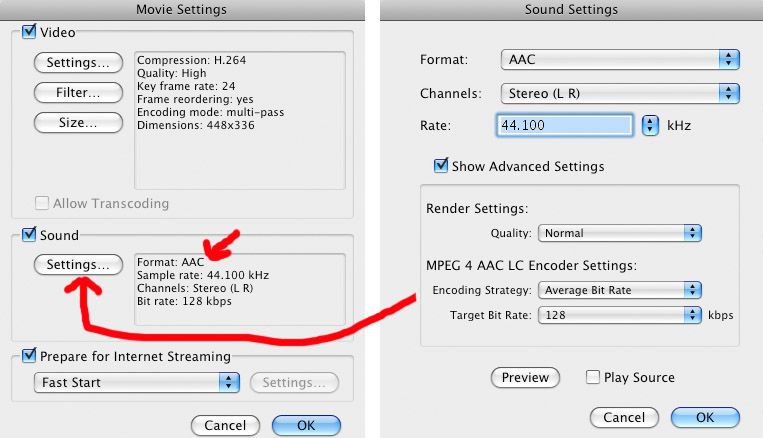This screenshot has height=438, width=763.
Task: Change the Encoding Strategy dropdown
Action: click(x=620, y=290)
